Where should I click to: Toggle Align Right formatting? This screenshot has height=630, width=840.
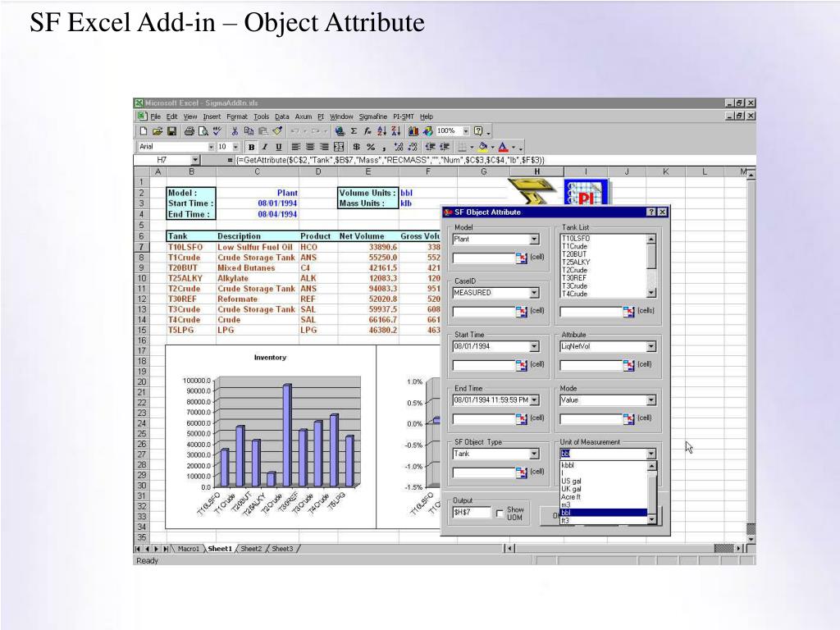click(x=324, y=147)
